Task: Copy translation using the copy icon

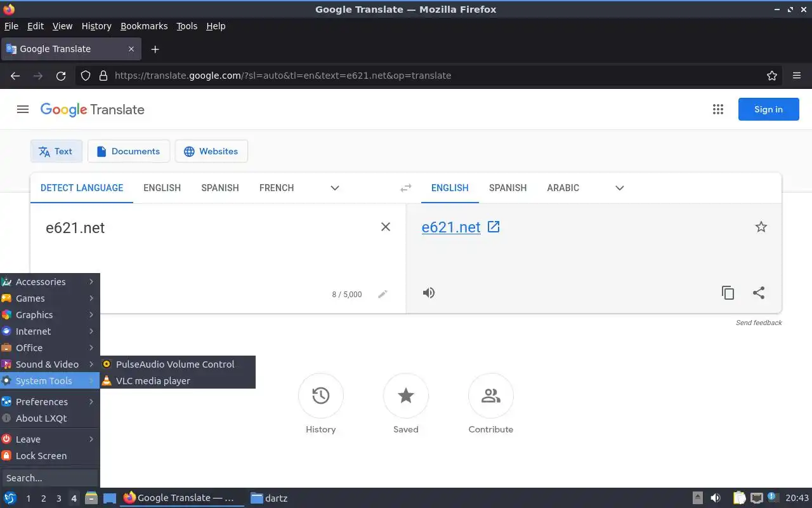Action: [728, 293]
